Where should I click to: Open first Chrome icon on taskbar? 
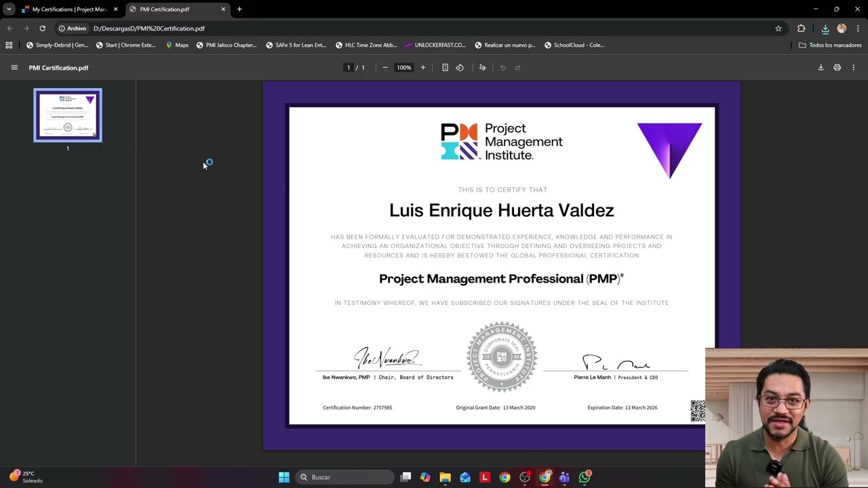[x=505, y=477]
